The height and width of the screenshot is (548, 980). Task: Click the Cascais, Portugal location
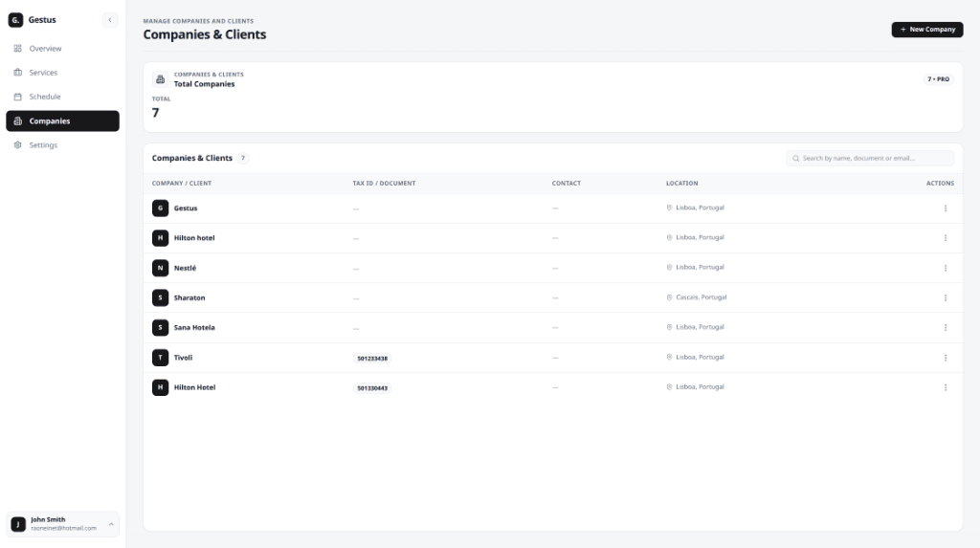(702, 297)
